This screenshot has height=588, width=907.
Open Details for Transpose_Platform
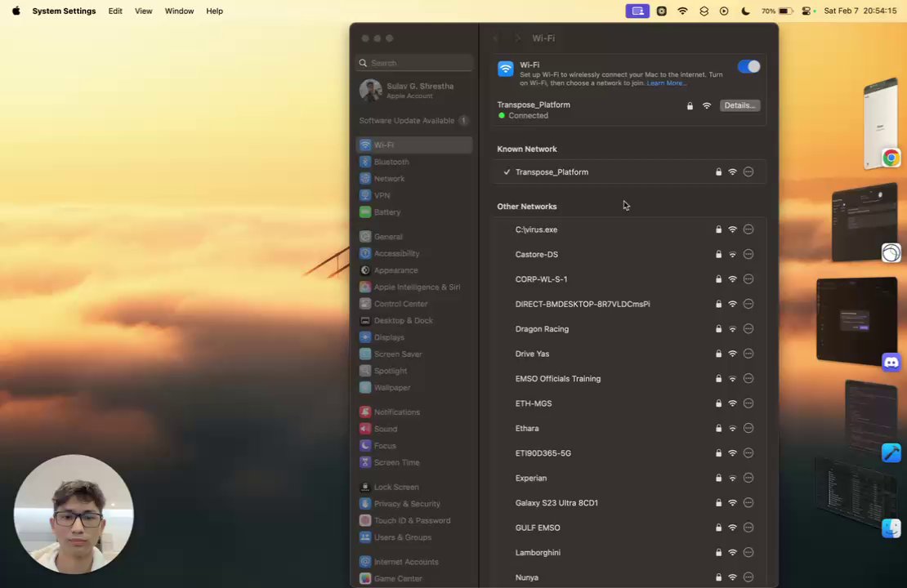pyautogui.click(x=739, y=105)
